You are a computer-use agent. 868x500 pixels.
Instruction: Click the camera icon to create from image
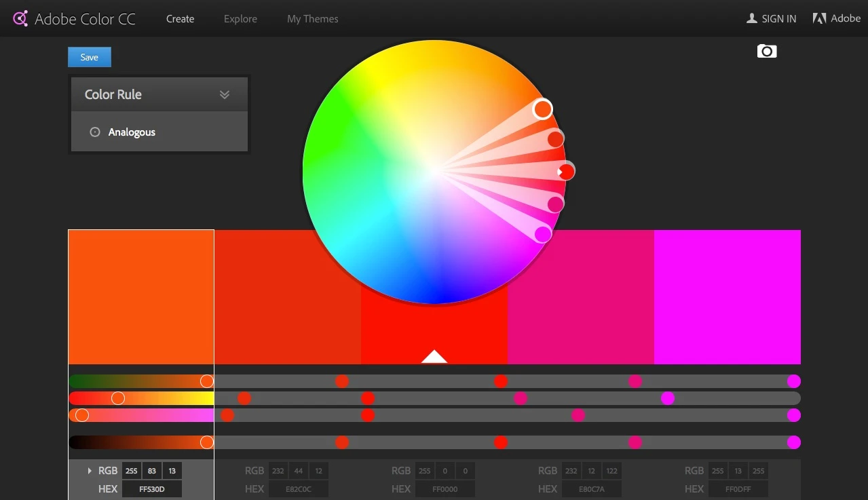[x=766, y=52]
